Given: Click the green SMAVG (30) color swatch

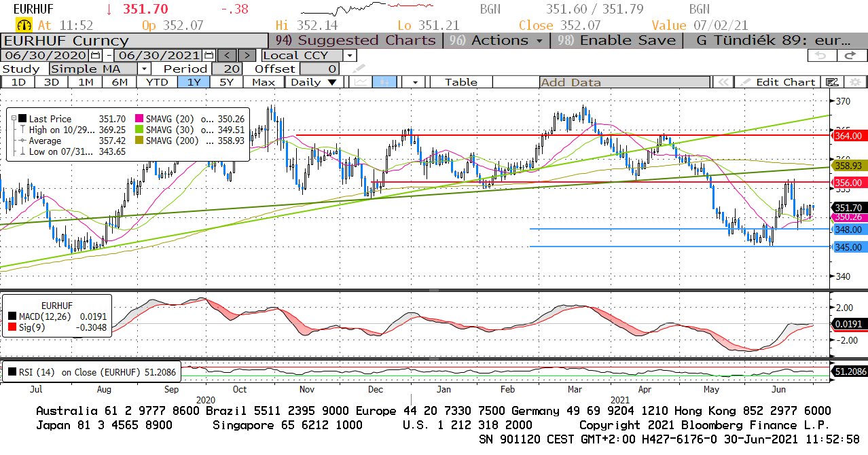Looking at the screenshot, I should [140, 129].
